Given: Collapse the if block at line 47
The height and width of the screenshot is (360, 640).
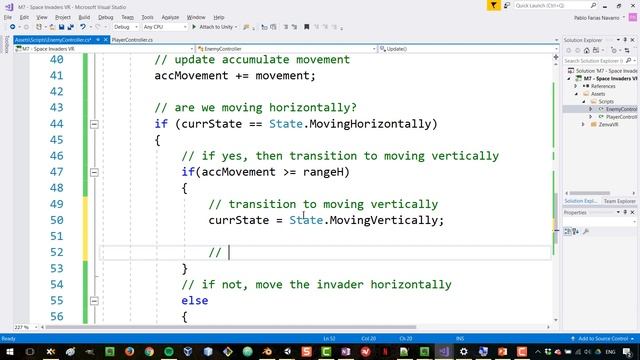Looking at the screenshot, I should [x=94, y=172].
